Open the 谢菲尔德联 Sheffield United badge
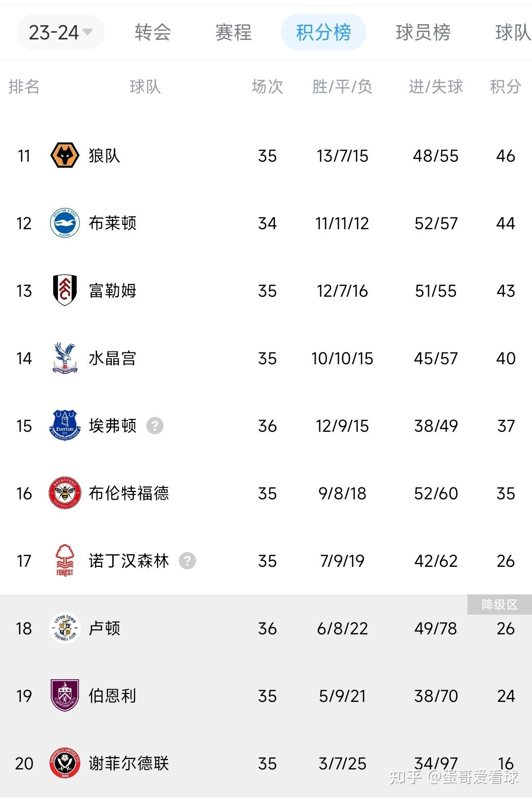The width and height of the screenshot is (532, 799). 65,764
